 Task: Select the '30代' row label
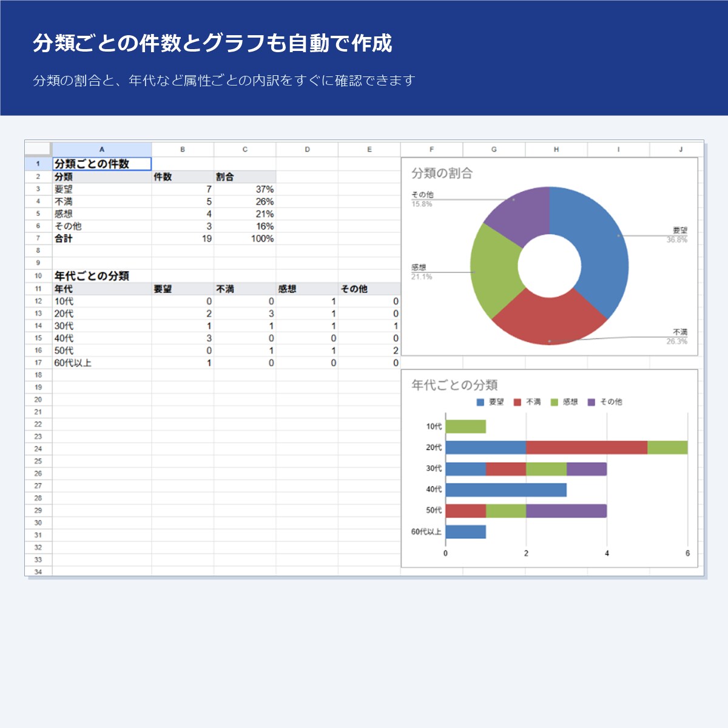tap(102, 326)
